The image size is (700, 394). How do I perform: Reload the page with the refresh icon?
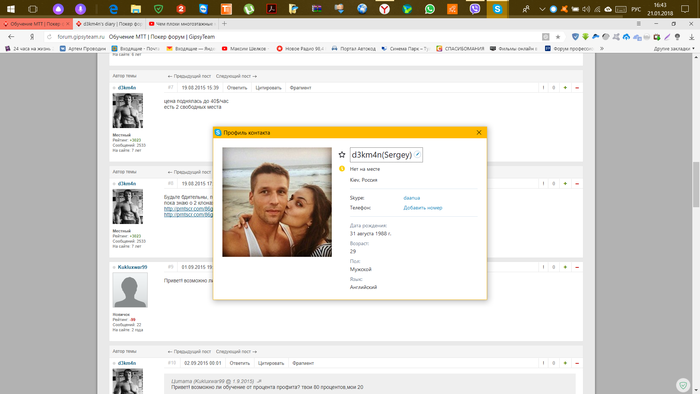(x=49, y=37)
